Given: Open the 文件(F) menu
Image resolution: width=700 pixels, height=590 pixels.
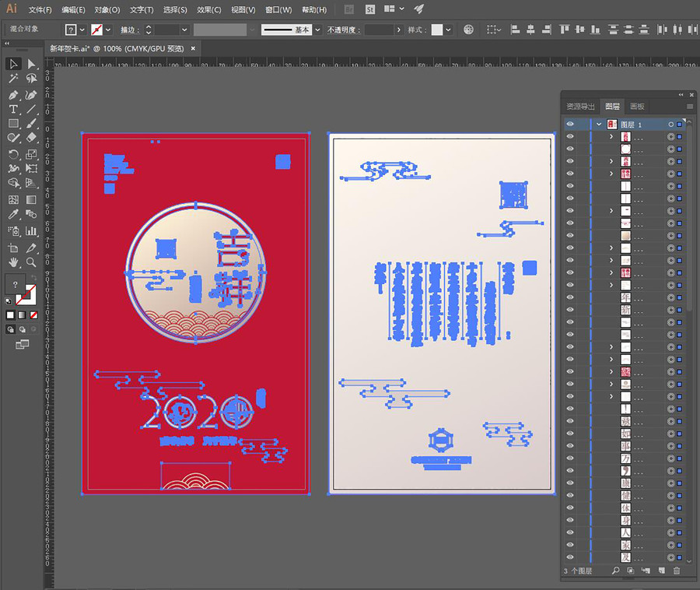Looking at the screenshot, I should (x=40, y=10).
